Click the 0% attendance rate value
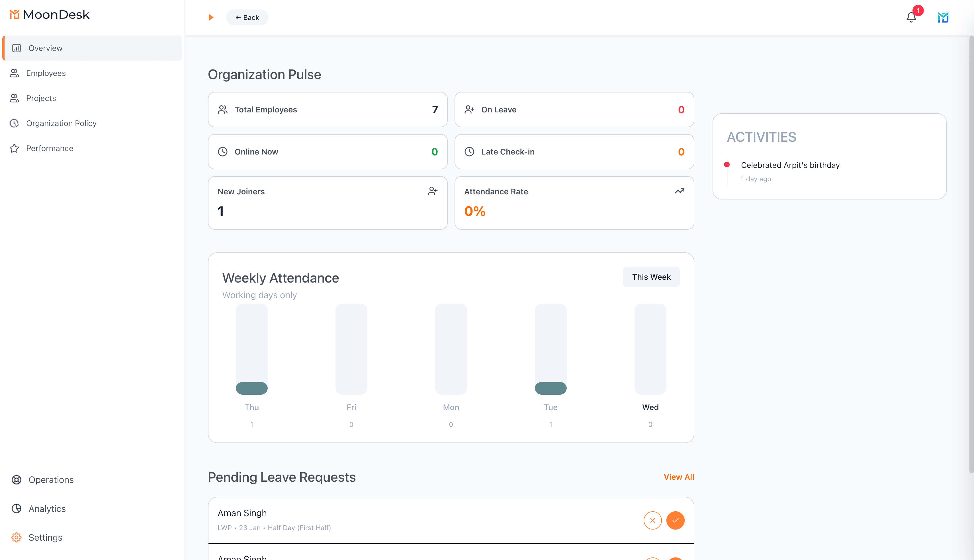The image size is (974, 560). [x=474, y=211]
